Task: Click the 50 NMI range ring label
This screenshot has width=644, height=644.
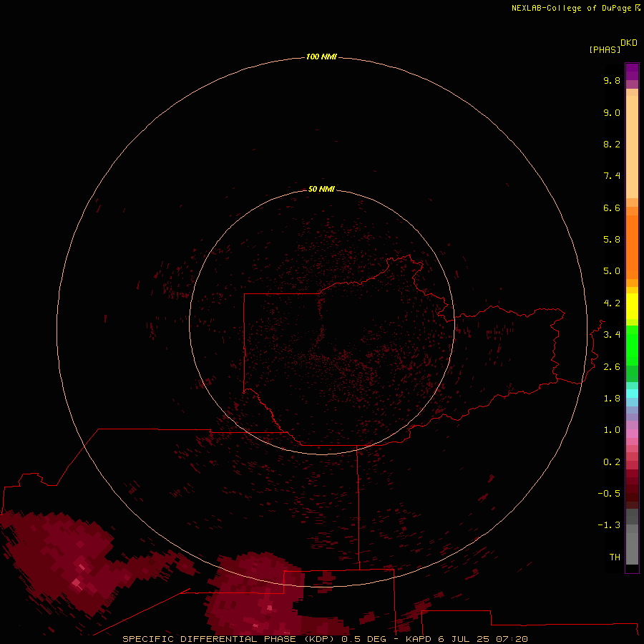Action: [321, 189]
